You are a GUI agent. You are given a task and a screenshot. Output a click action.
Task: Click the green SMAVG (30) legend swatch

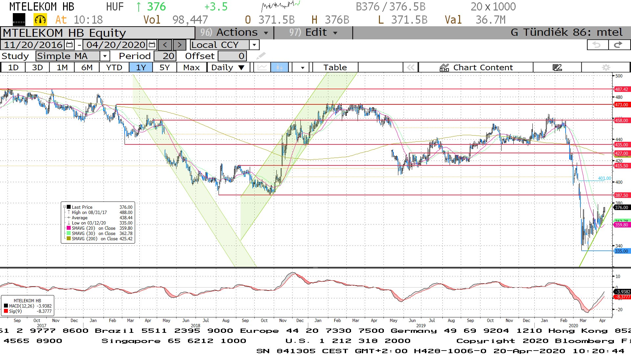pyautogui.click(x=69, y=233)
